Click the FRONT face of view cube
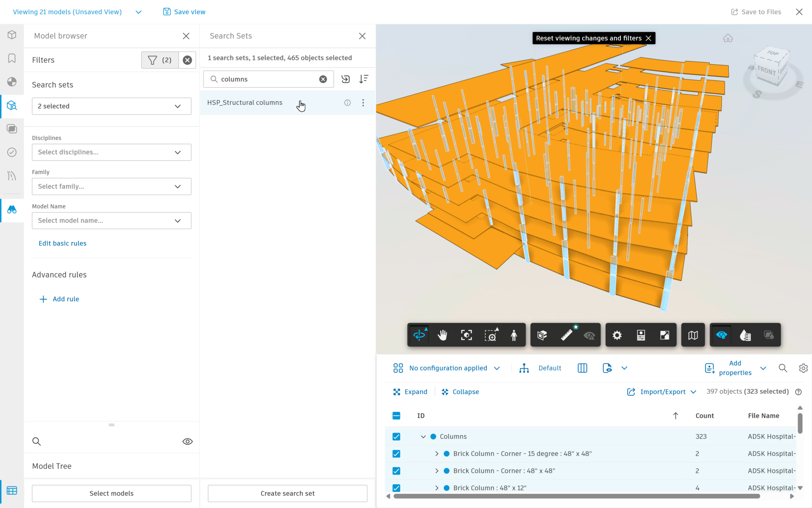Image resolution: width=812 pixels, height=508 pixels. coord(766,71)
